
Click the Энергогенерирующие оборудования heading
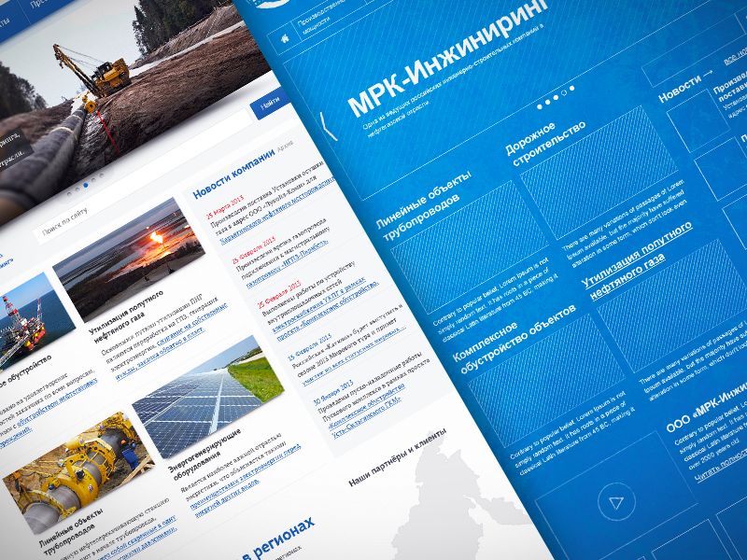(x=204, y=454)
